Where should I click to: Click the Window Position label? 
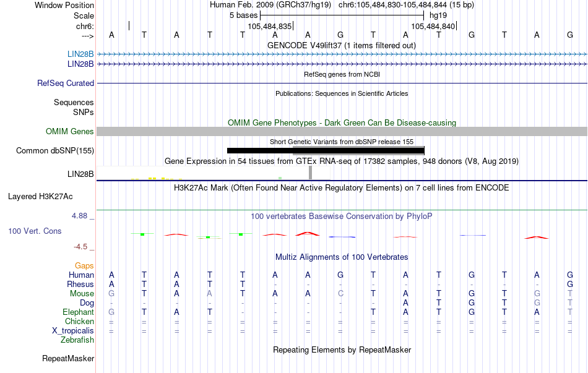click(64, 5)
